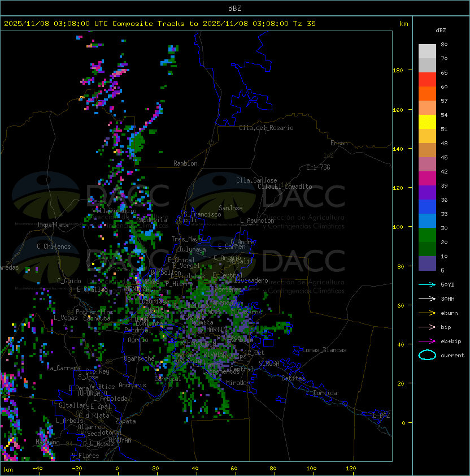The image size is (470, 476).
Task: Click the 'La_Carrera' map label
Action: coord(64,368)
